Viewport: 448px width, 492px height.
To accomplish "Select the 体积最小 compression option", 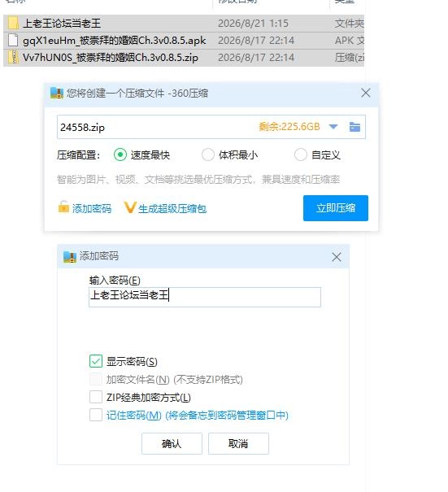I will 207,155.
